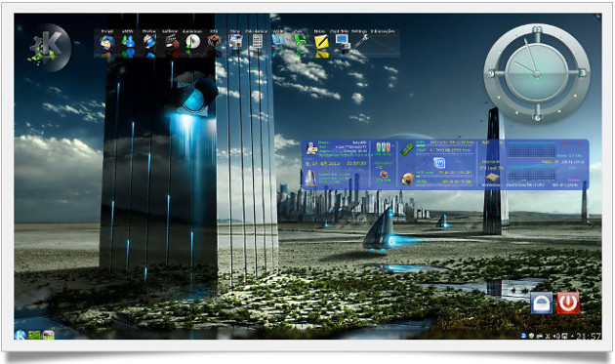Viewport: 615px width, 364px height.
Task: Open the camera screenshot tool icon
Action: (x=235, y=42)
